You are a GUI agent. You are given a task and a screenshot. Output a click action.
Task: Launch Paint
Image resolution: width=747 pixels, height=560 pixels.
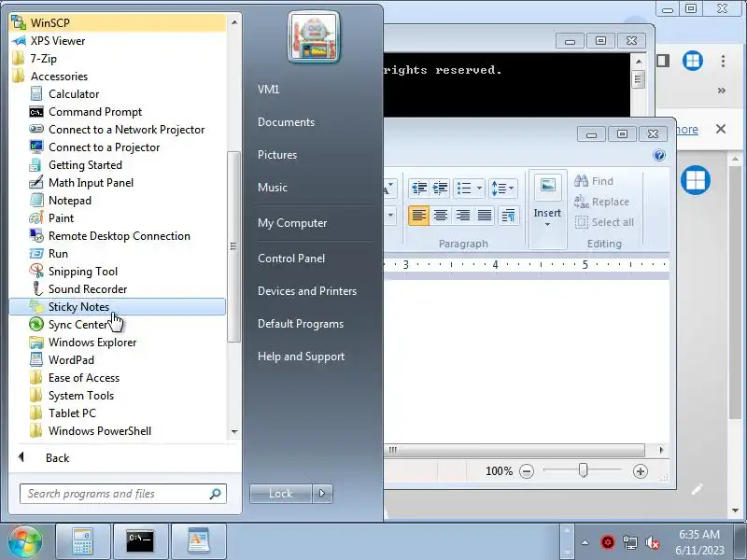[118, 218]
